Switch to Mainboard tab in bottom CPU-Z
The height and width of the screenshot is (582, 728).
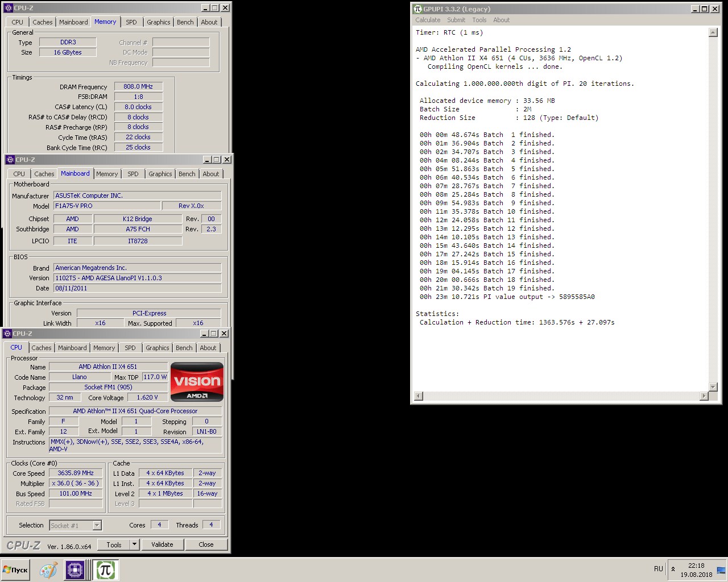(72, 348)
